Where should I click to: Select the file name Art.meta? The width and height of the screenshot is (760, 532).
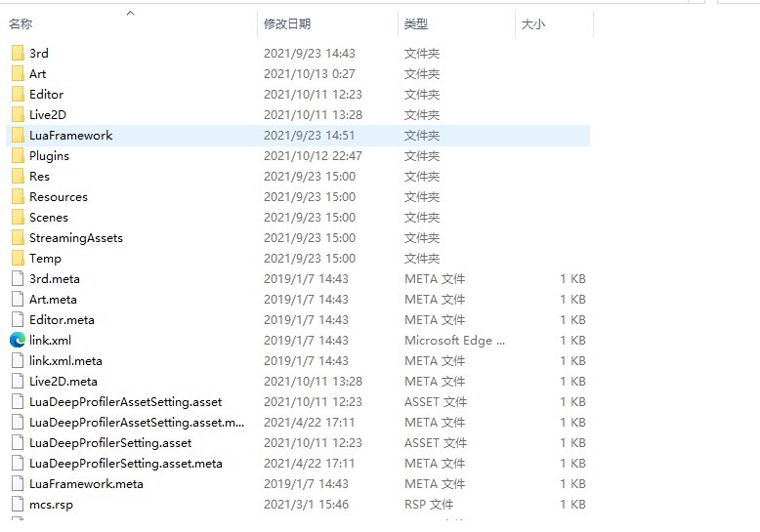pyautogui.click(x=53, y=299)
